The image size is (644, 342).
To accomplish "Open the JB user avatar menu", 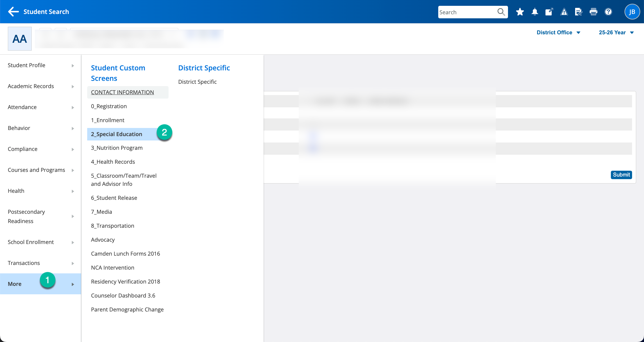I will 632,12.
